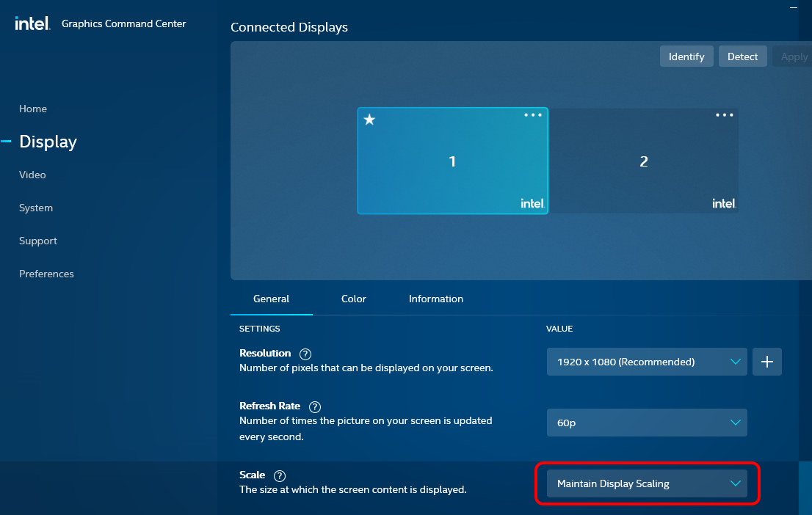Show the Refresh Rate help icon
Screen dimensions: 812x515
[315, 407]
